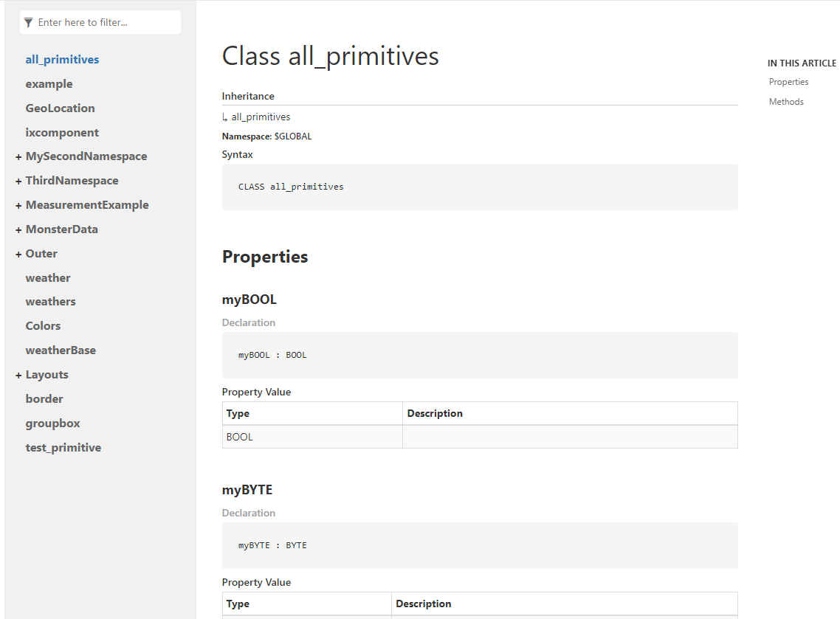Screen dimensions: 840x619
Task: Expand the MonsterData tree node
Action: tap(18, 229)
